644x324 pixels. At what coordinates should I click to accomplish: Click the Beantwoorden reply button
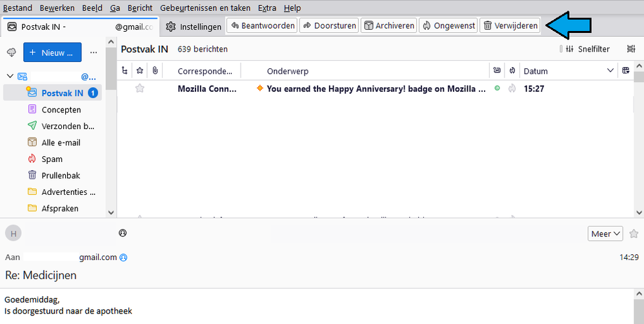[262, 26]
